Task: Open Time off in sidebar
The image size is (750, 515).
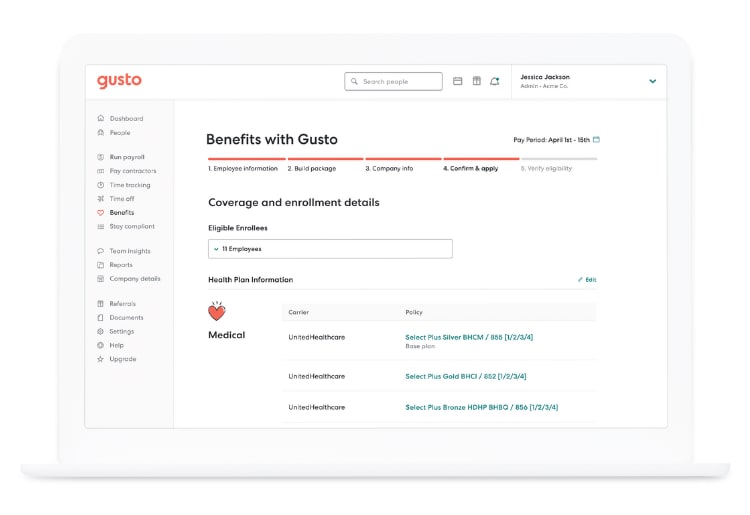Action: [122, 198]
